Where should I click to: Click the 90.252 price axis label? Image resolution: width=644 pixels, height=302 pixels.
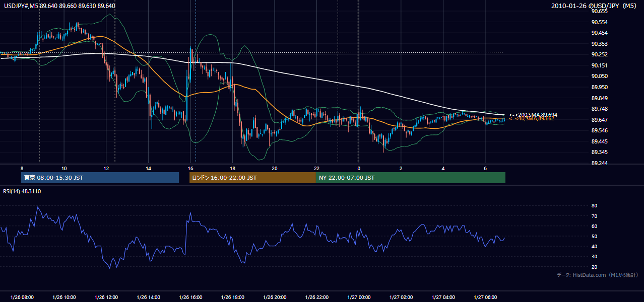click(599, 54)
